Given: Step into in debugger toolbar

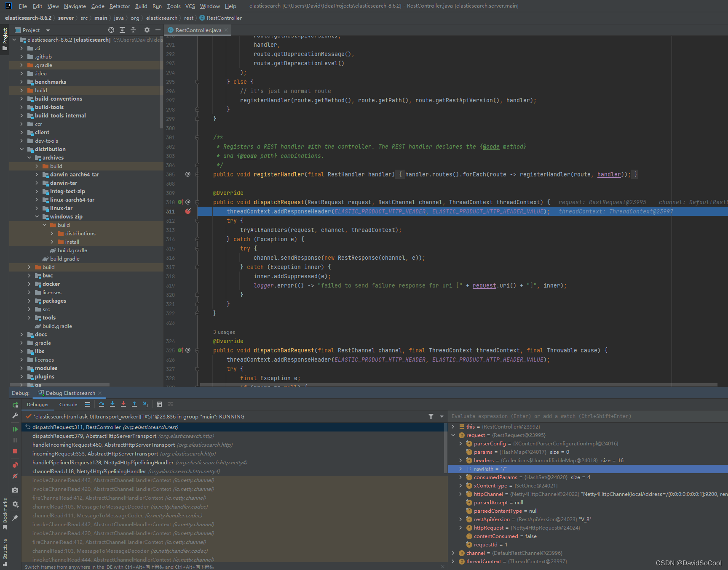Looking at the screenshot, I should tap(112, 404).
